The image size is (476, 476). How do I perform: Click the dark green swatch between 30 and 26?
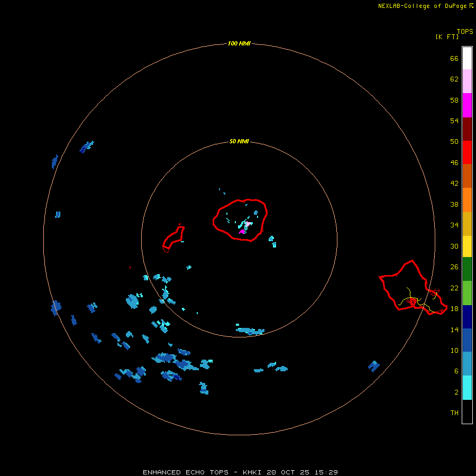coord(467,269)
